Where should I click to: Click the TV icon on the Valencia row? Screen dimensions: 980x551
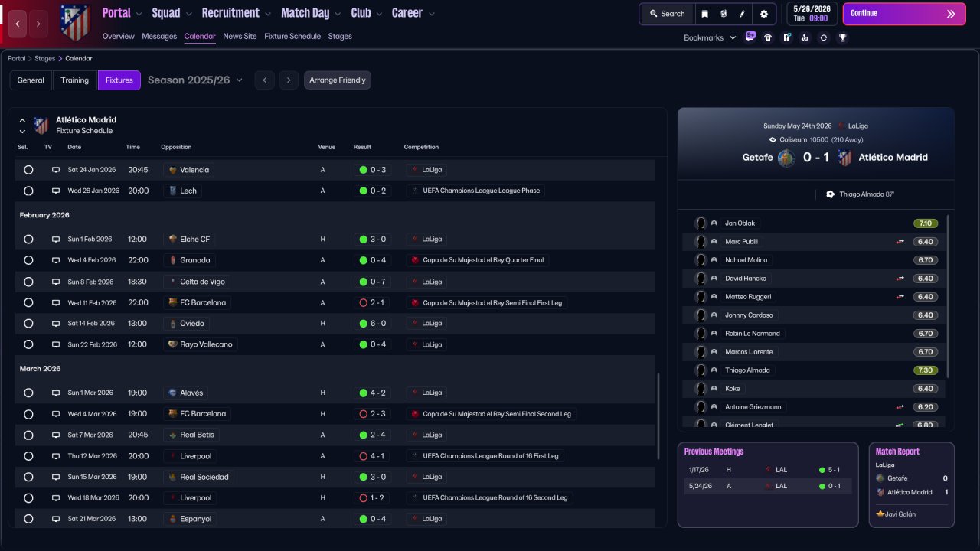click(x=55, y=170)
